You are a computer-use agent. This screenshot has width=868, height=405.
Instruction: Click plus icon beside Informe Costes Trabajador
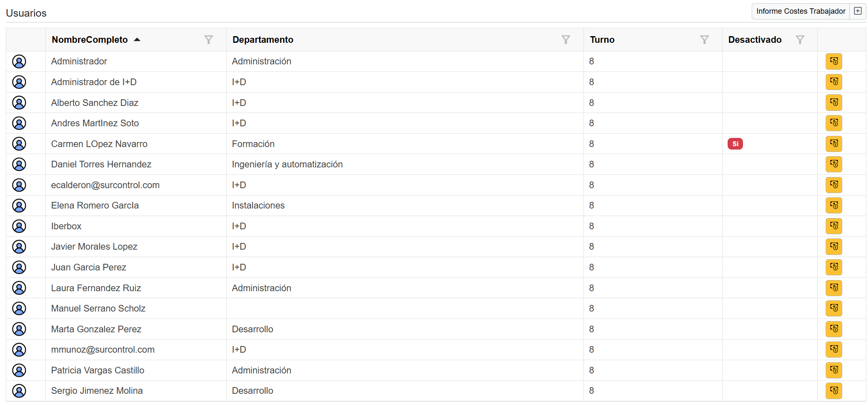pos(858,11)
